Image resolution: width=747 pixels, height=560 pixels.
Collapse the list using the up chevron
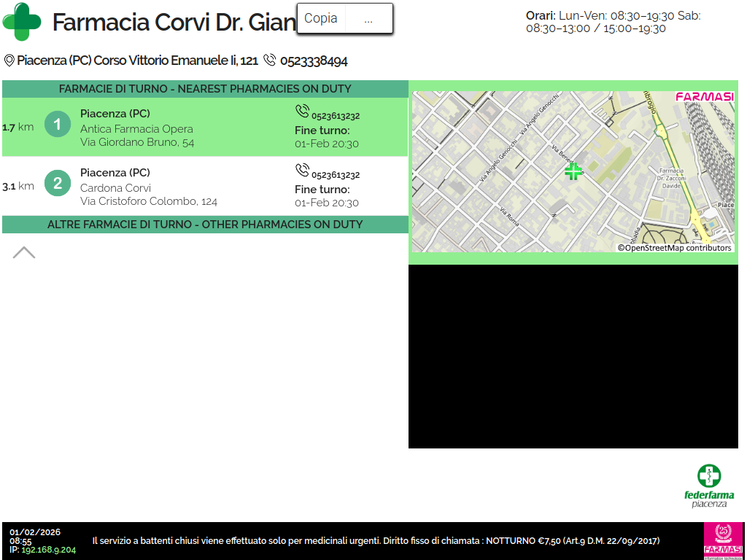coord(24,252)
